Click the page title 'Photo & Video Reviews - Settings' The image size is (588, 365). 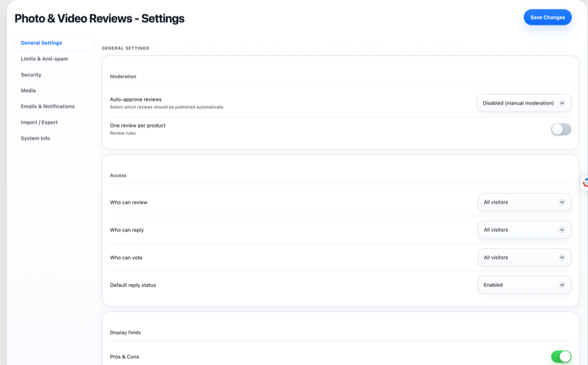click(99, 18)
